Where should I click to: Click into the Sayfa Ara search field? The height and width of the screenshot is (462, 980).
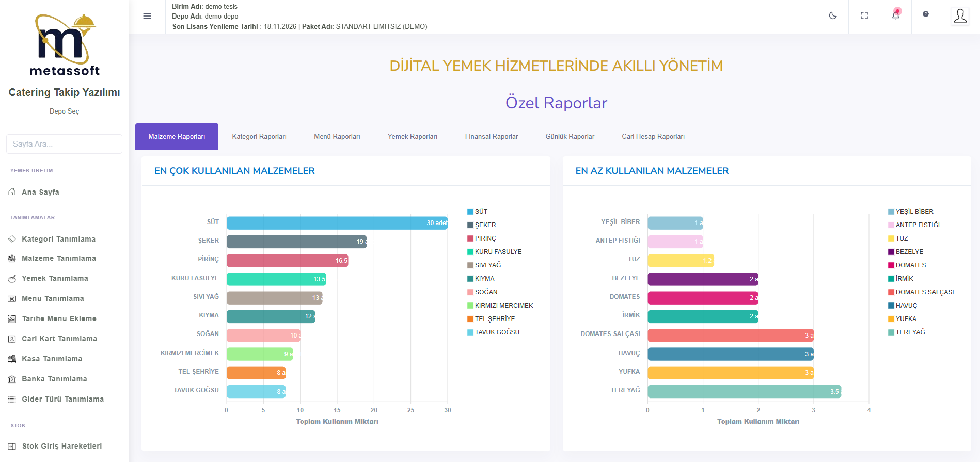(x=64, y=144)
